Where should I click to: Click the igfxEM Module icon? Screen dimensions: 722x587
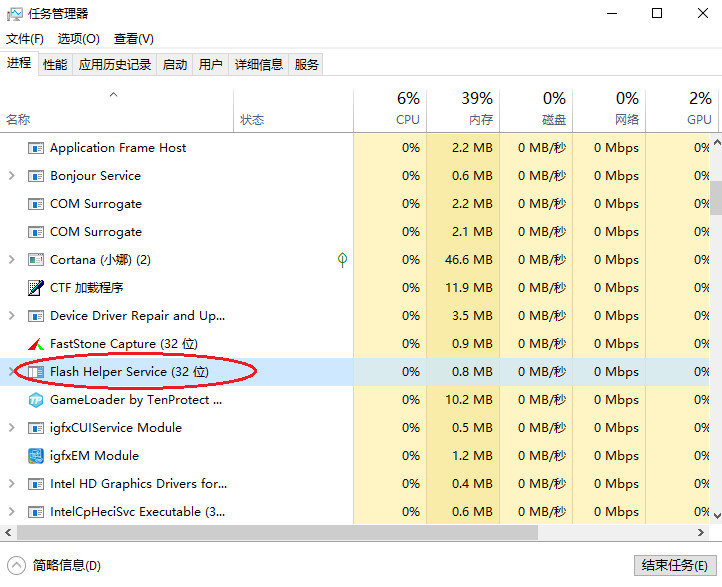tap(36, 456)
